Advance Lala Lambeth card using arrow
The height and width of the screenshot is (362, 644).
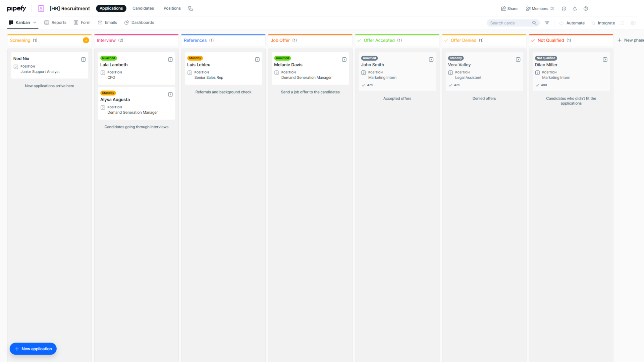click(170, 60)
